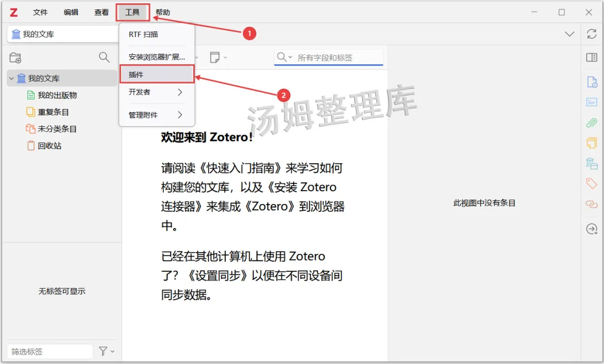The width and height of the screenshot is (604, 364).
Task: Click the locate arrow circle icon
Action: click(x=592, y=229)
